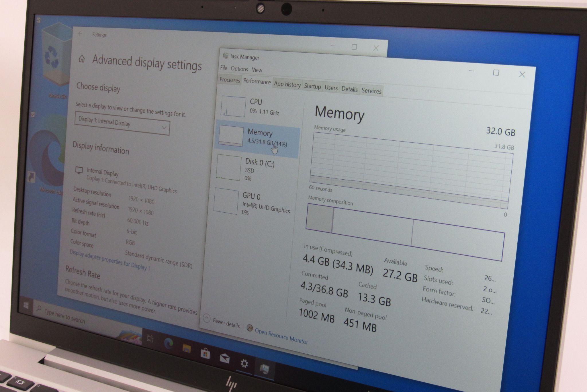The width and height of the screenshot is (587, 392).
Task: Click the Settings back arrow
Action: click(80, 34)
